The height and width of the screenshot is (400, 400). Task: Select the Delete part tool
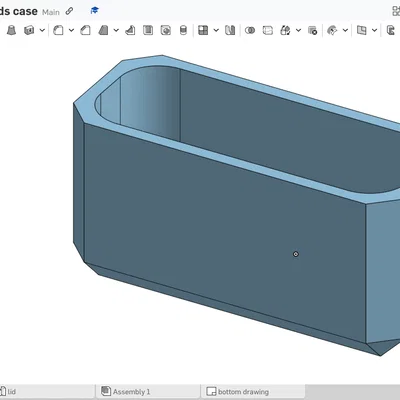[x=312, y=30]
